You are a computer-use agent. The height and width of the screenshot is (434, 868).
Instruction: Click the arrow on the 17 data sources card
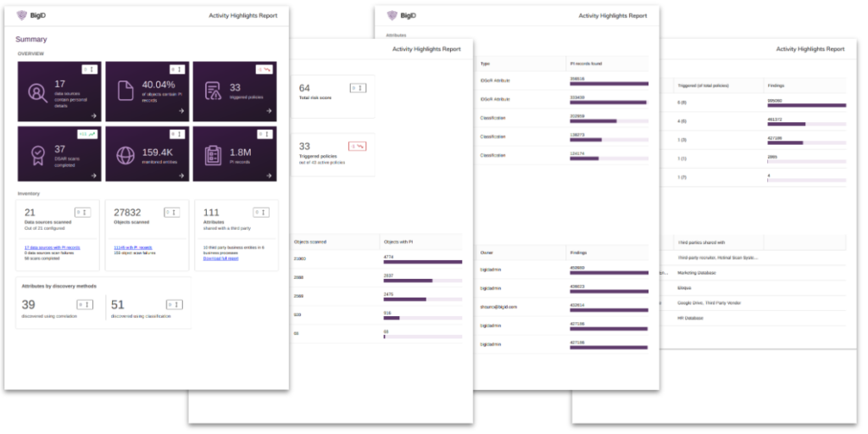point(95,113)
